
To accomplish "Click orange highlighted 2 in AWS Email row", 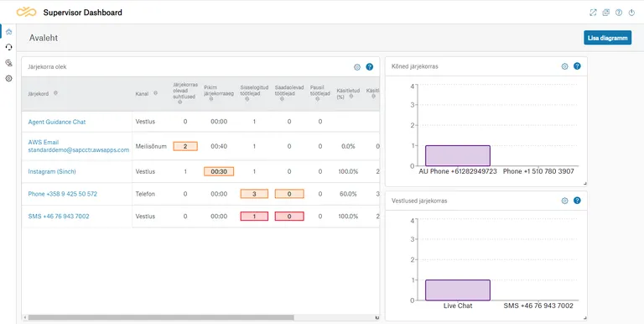I will (185, 146).
